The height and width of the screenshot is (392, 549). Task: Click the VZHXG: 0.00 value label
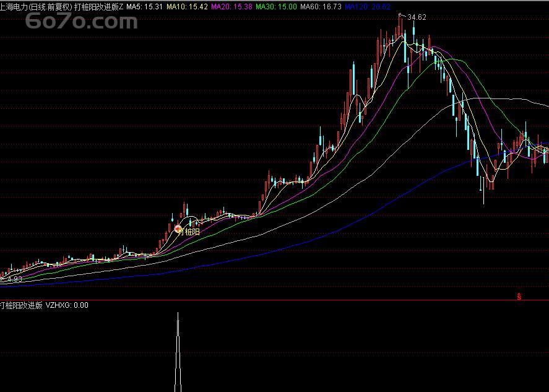coord(67,305)
